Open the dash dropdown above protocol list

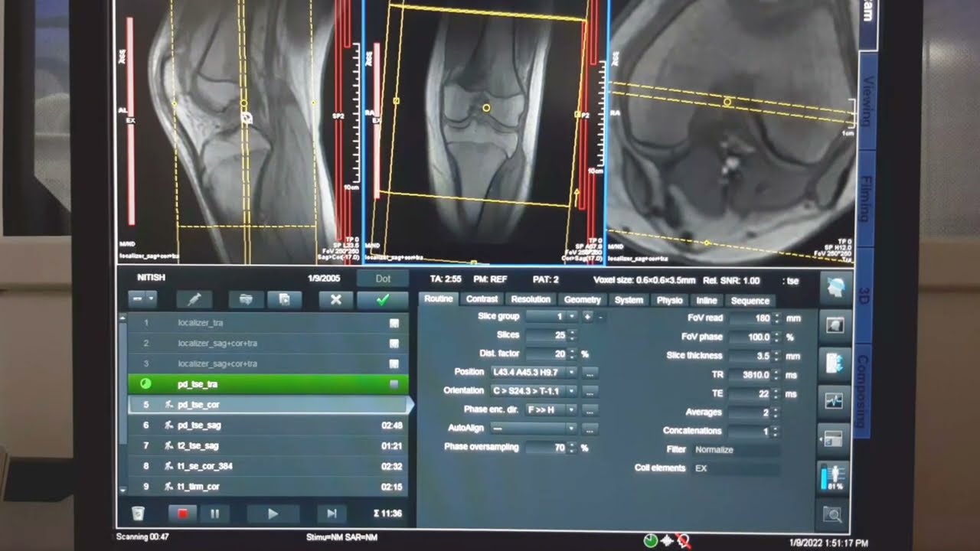tap(143, 299)
